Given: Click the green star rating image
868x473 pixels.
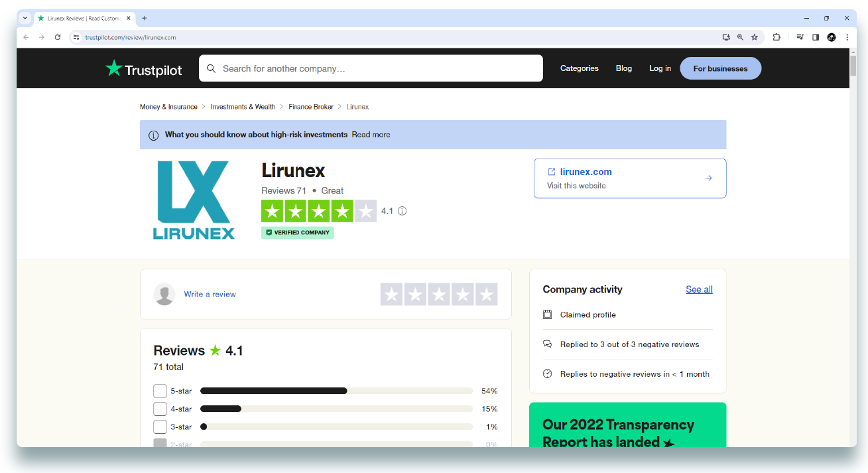Looking at the screenshot, I should (319, 211).
